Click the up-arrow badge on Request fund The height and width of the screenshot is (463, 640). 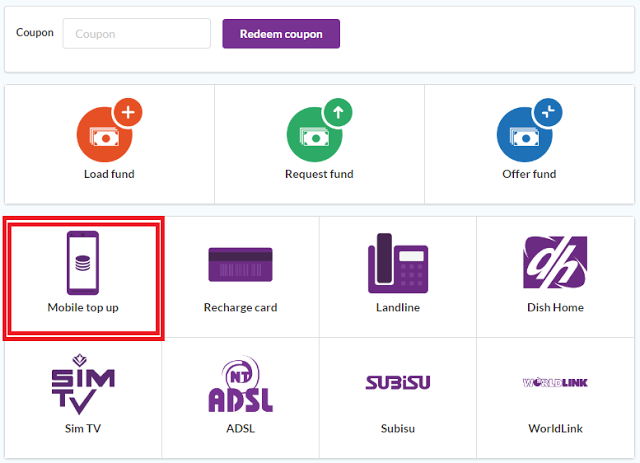337,112
